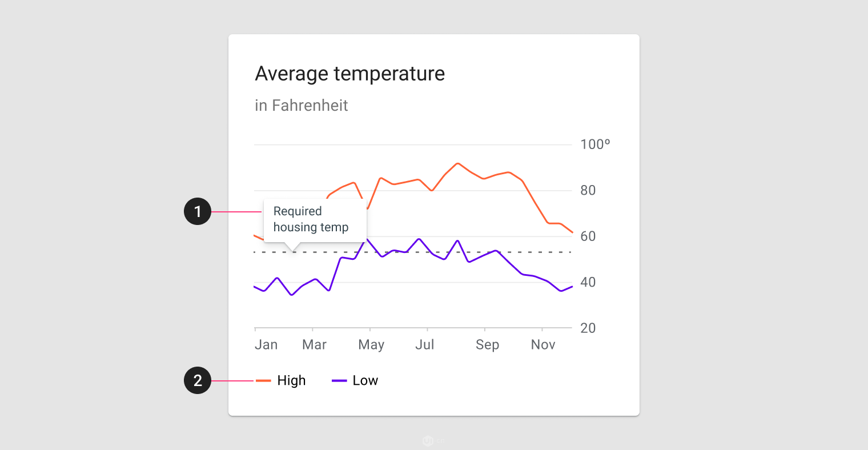The width and height of the screenshot is (868, 450).
Task: Pick the May label on the x-axis
Action: pyautogui.click(x=371, y=345)
